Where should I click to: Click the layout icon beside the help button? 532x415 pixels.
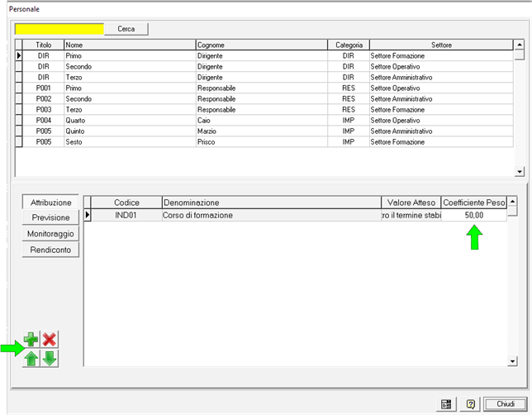[446, 403]
